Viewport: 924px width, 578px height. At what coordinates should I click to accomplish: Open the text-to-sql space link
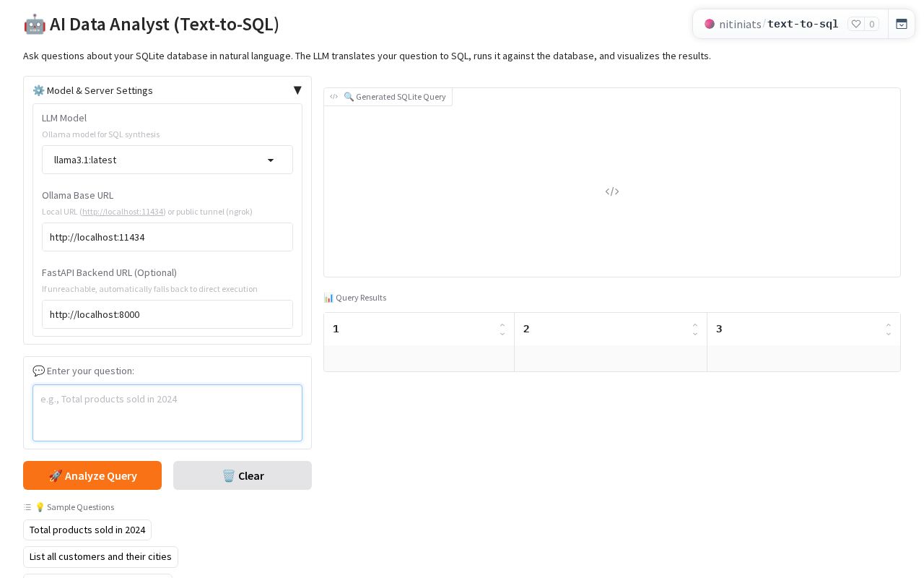pyautogui.click(x=803, y=24)
